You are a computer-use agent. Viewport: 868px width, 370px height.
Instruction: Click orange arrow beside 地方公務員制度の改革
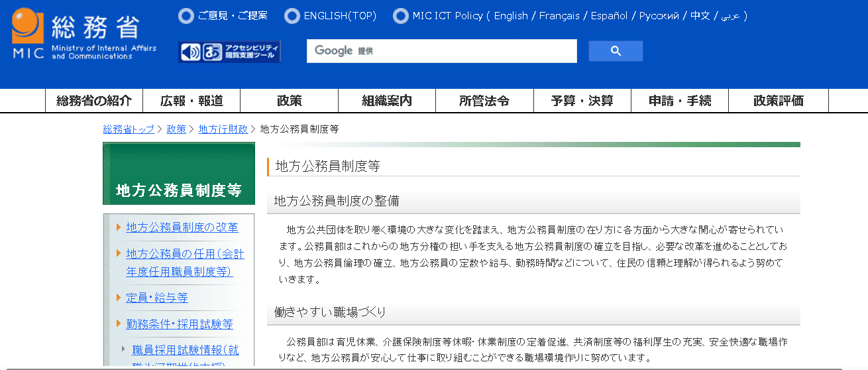(x=119, y=227)
